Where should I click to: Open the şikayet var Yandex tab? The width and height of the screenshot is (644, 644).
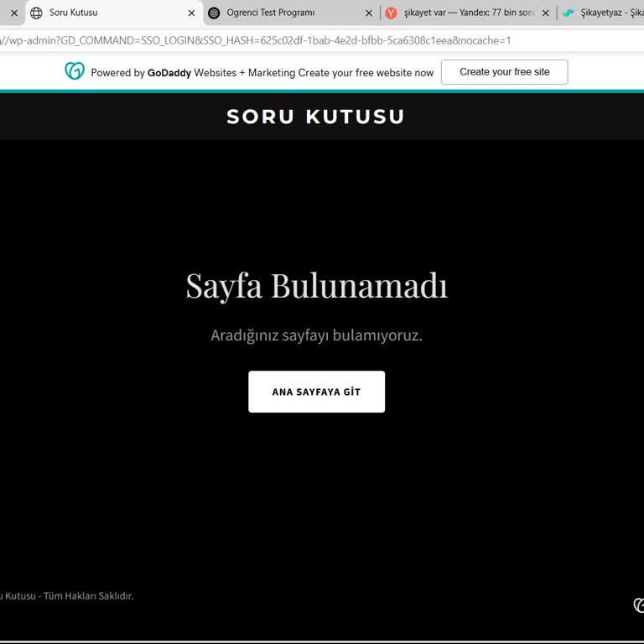469,13
